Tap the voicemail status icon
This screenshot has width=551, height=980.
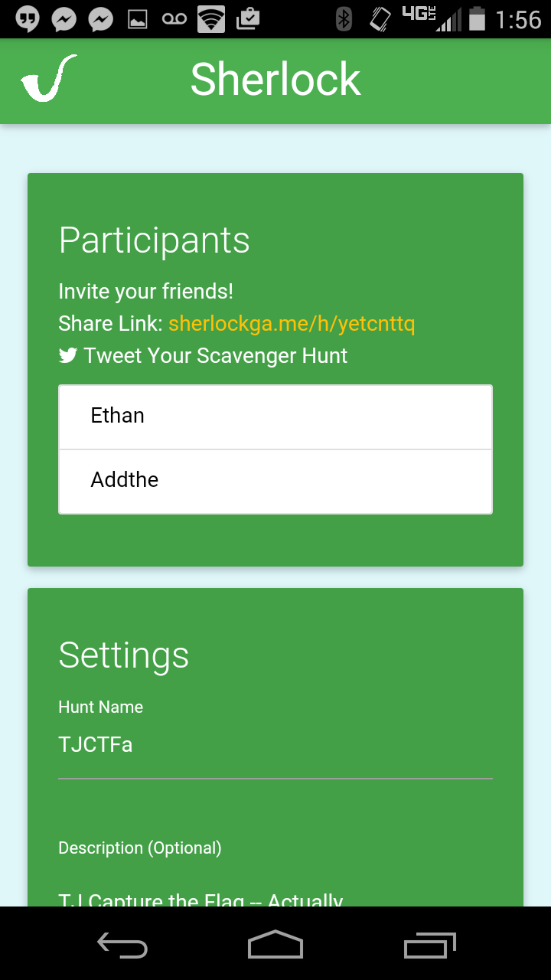pyautogui.click(x=174, y=20)
